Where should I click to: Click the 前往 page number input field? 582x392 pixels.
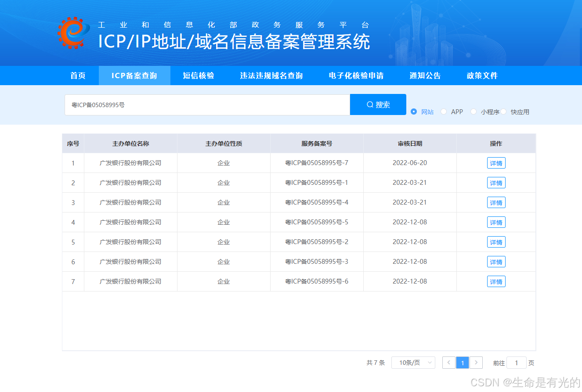[517, 363]
